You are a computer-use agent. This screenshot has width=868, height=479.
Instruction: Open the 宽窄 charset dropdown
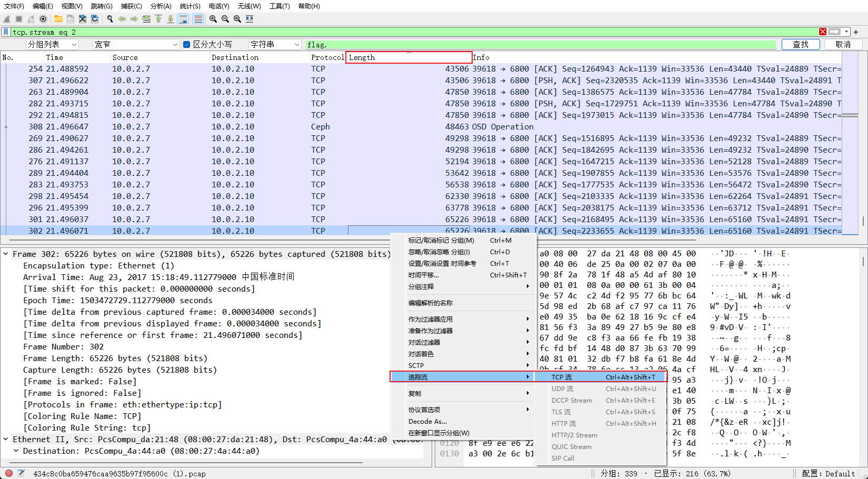pyautogui.click(x=136, y=45)
